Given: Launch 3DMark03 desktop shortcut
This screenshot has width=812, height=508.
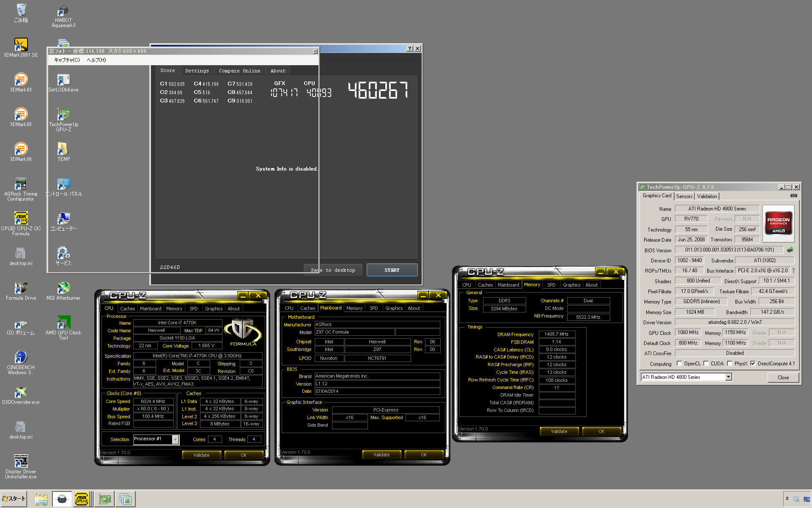Looking at the screenshot, I should tap(21, 82).
